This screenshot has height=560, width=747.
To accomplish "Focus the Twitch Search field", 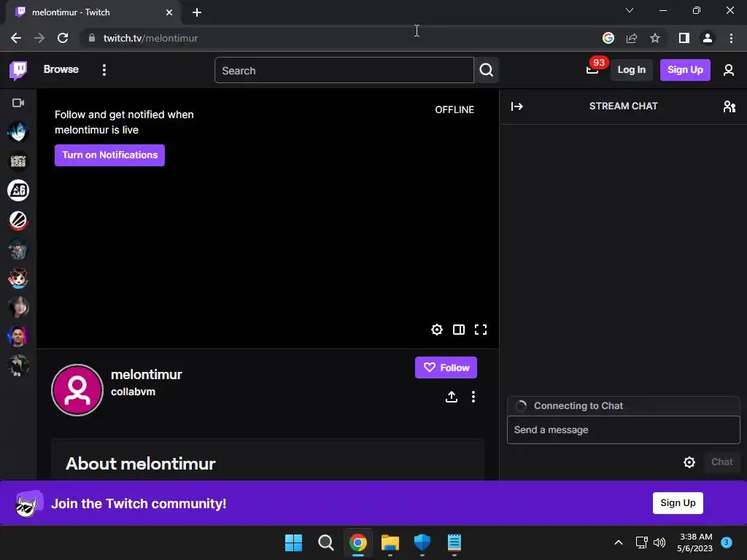I will [344, 71].
